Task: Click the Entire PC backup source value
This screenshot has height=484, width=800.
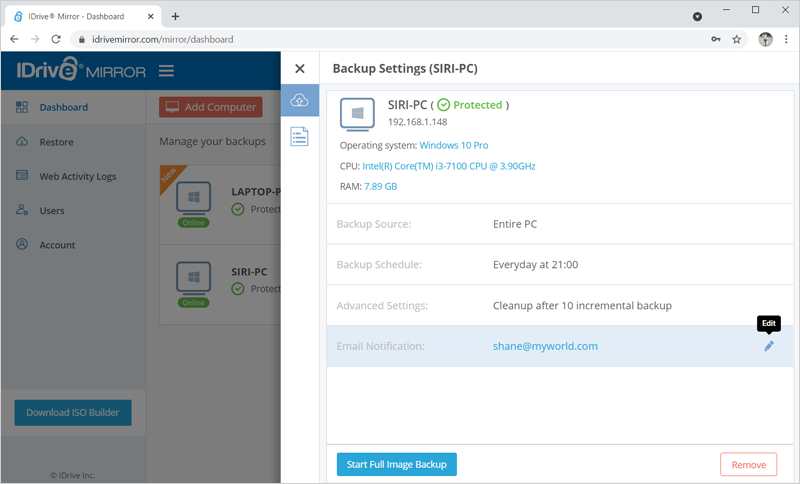Action: tap(515, 224)
